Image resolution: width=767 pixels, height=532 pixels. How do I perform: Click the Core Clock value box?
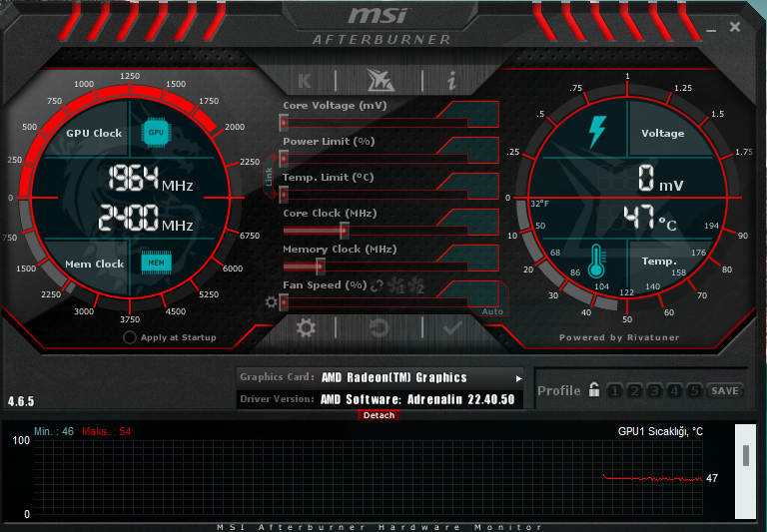(472, 222)
